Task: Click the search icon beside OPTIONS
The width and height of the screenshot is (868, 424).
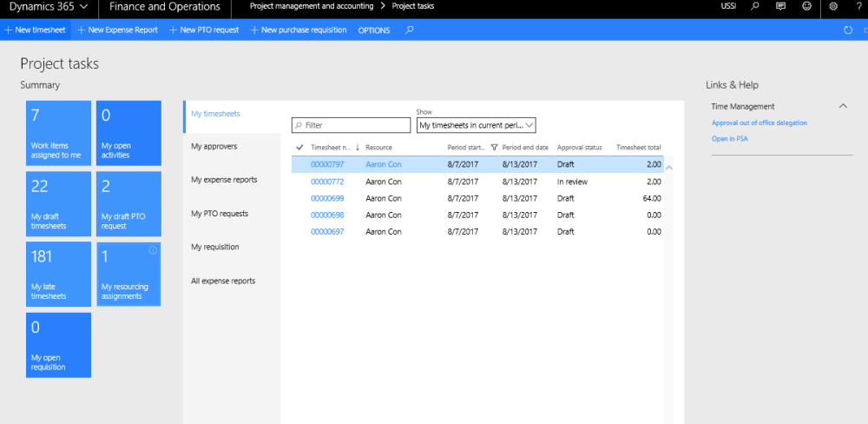Action: pos(410,30)
